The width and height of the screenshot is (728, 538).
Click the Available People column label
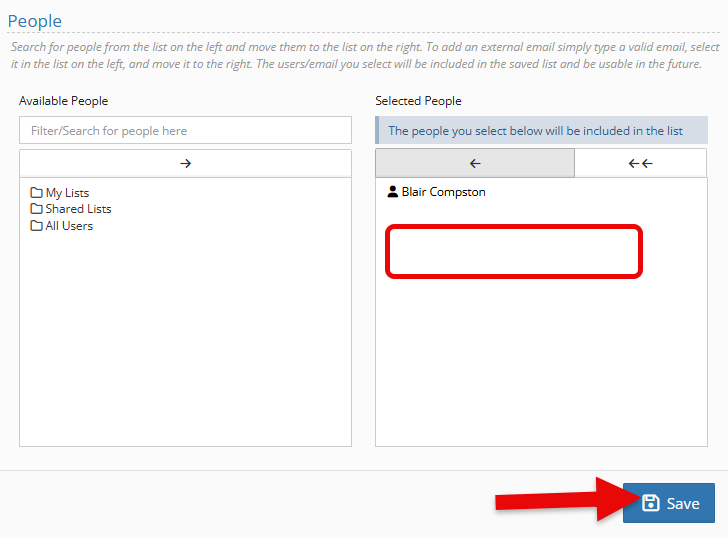tap(63, 101)
